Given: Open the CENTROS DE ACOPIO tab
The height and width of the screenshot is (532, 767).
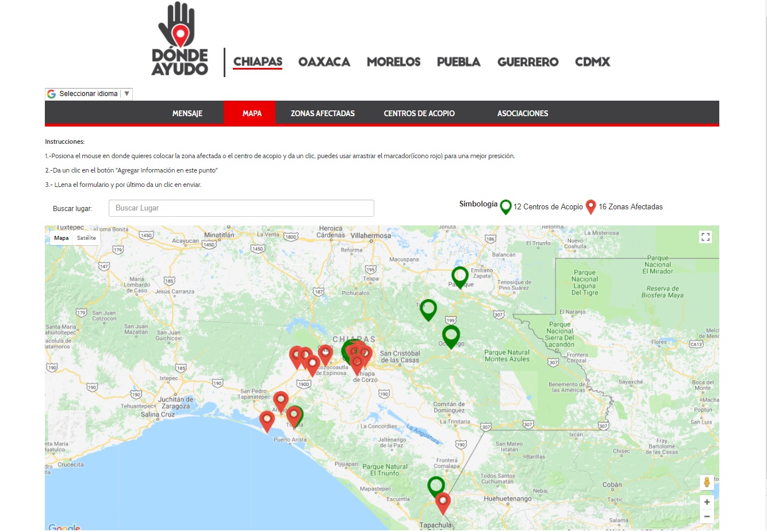Looking at the screenshot, I should pyautogui.click(x=419, y=113).
